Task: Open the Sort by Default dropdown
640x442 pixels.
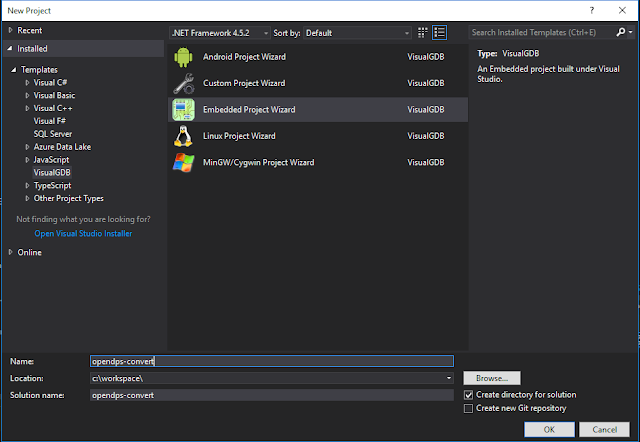Action: click(x=357, y=33)
